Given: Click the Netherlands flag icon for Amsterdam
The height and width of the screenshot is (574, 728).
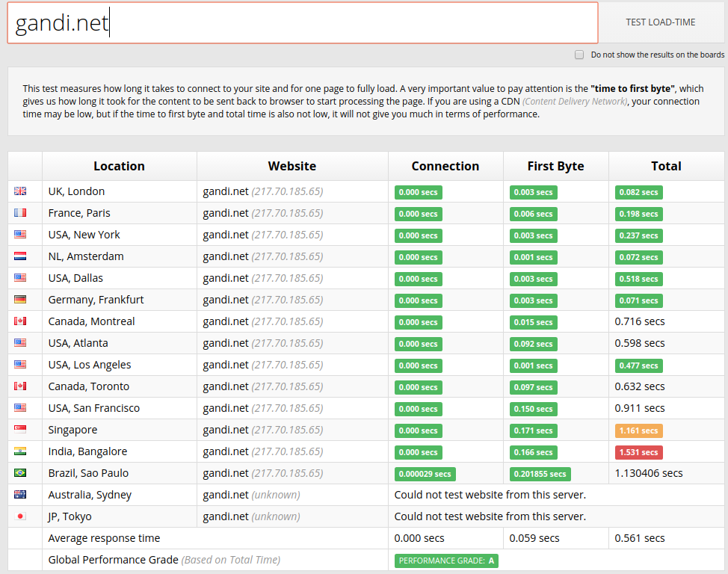Looking at the screenshot, I should [20, 256].
